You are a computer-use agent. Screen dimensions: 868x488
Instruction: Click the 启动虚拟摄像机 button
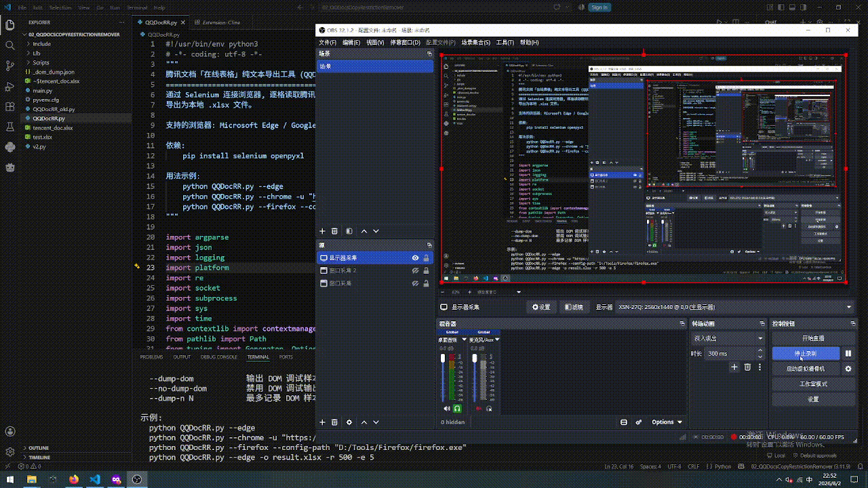(x=806, y=369)
